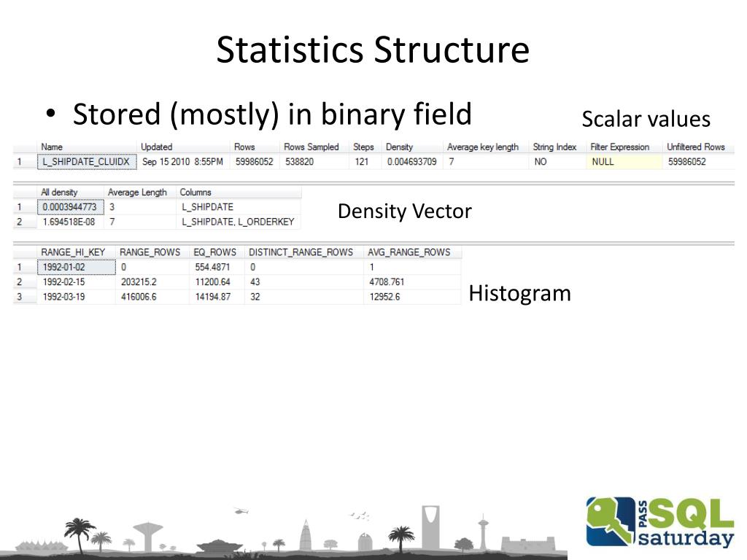Click the Stored (mostly) in binary field bullet
This screenshot has width=747, height=560.
(x=271, y=114)
